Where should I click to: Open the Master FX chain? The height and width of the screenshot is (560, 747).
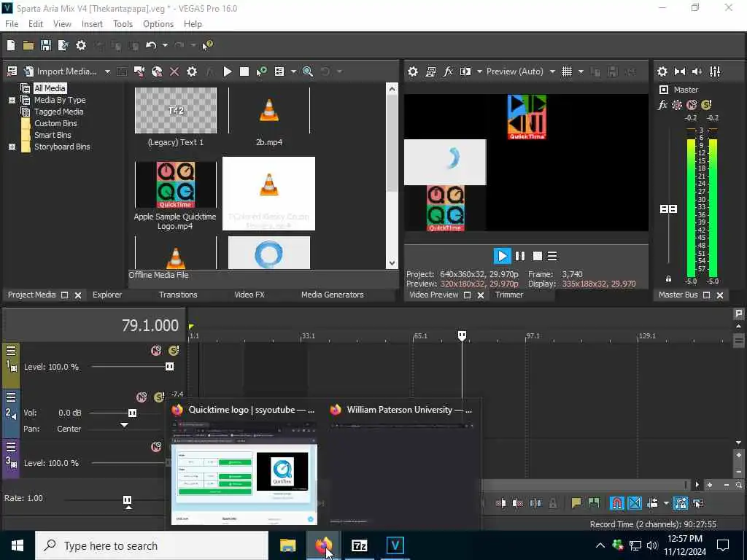[x=662, y=105]
